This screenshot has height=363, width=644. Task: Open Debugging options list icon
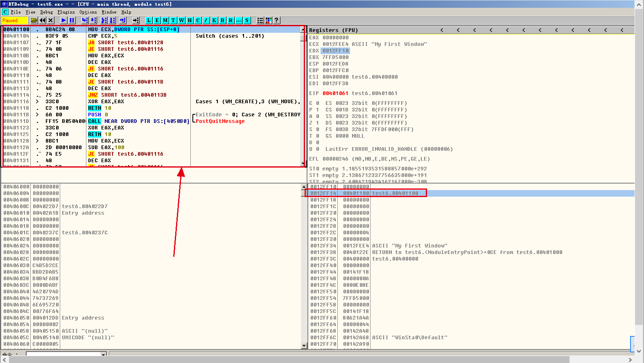(260, 20)
